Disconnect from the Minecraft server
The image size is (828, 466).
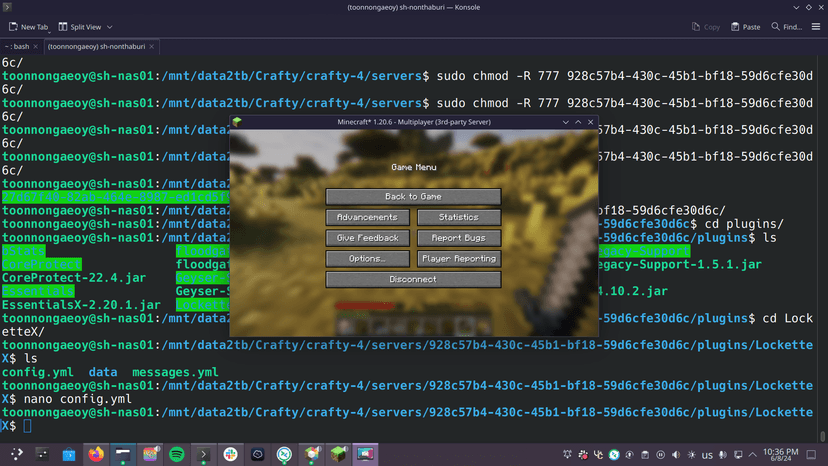413,280
